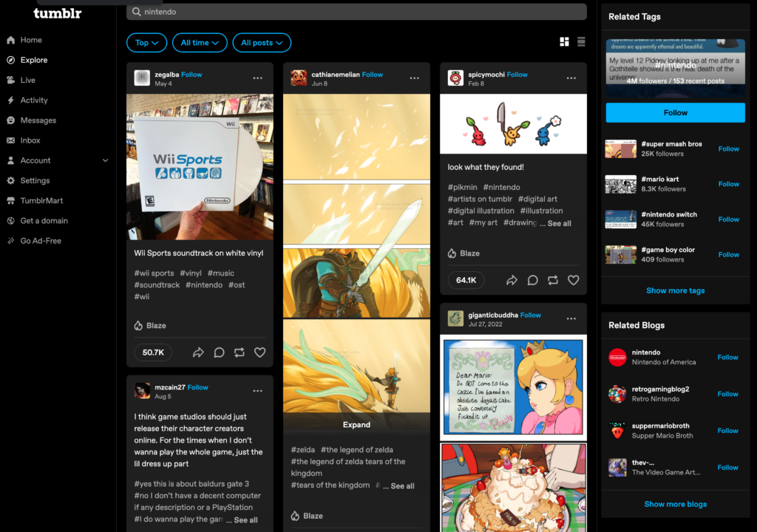Share the Wii Sports vinyl post
The image size is (757, 532).
(x=198, y=352)
